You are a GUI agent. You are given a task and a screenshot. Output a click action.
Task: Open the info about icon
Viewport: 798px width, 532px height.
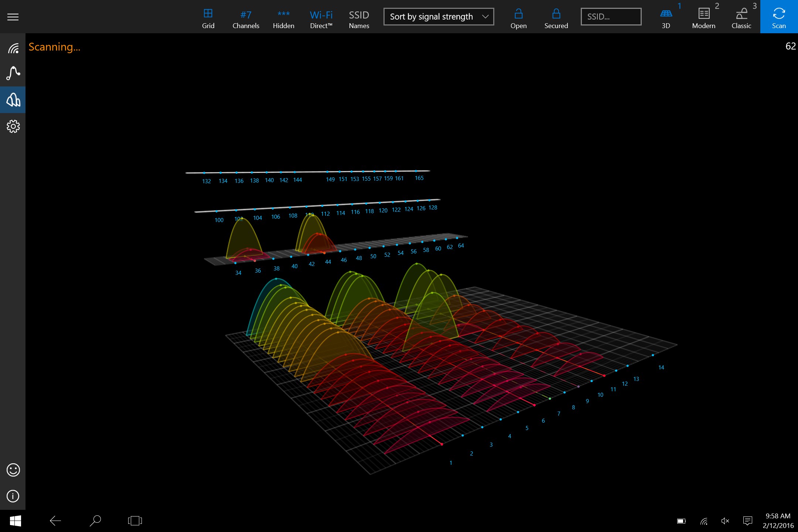pos(13,496)
